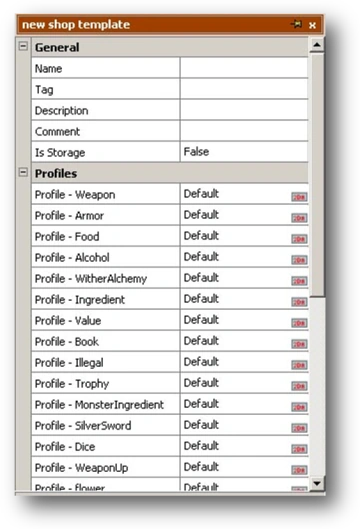Pin the new shop template panel
Image resolution: width=360 pixels, height=529 pixels.
coord(296,24)
